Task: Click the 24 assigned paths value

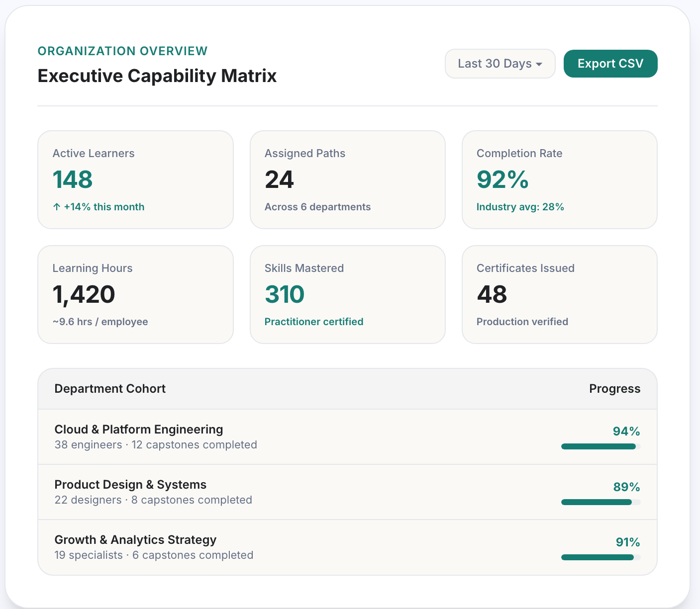Action: point(280,179)
